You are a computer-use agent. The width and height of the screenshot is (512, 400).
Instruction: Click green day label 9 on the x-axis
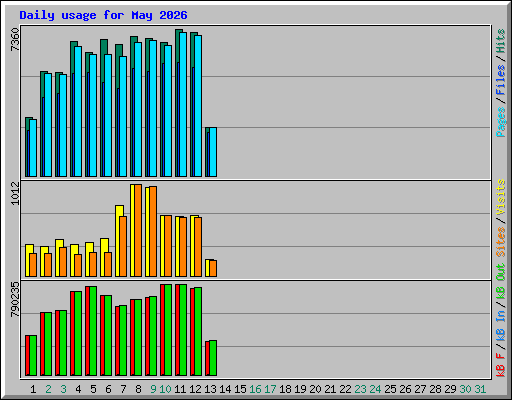click(x=153, y=389)
